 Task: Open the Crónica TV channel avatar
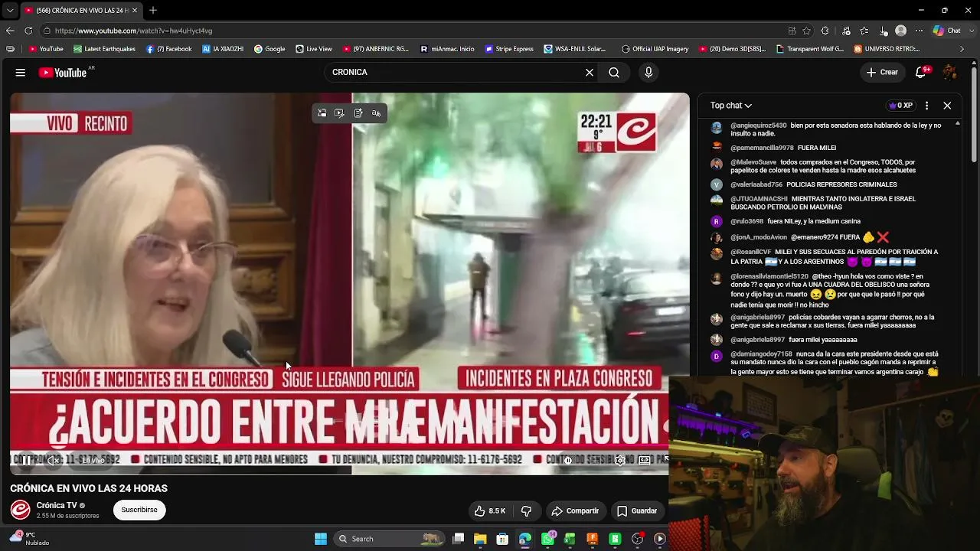point(20,510)
